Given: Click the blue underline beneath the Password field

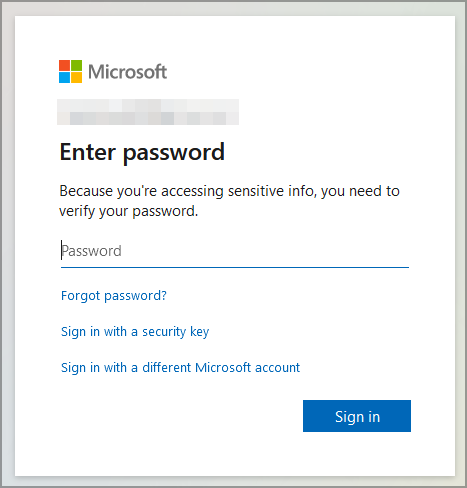Looking at the screenshot, I should [235, 267].
